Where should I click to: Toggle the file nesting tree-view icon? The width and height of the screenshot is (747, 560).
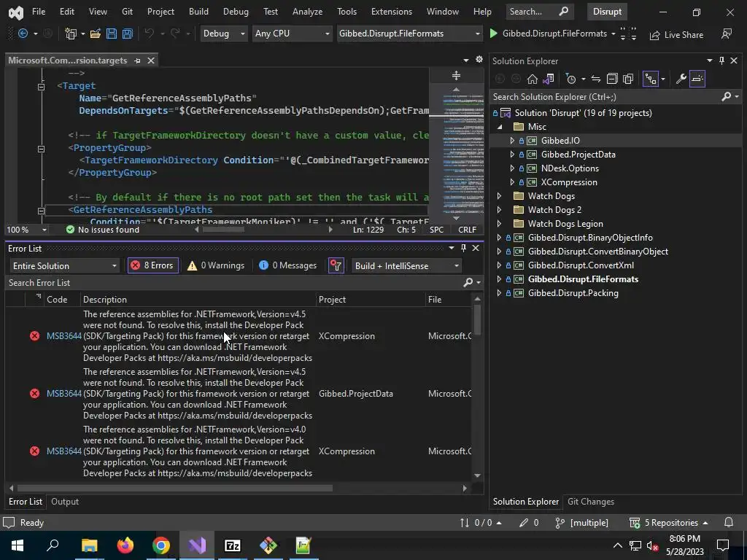(x=650, y=79)
